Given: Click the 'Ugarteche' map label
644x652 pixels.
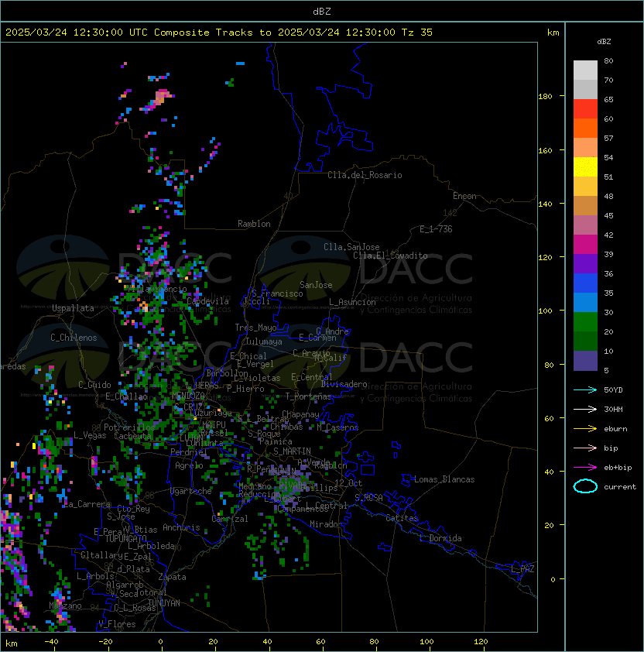Looking at the screenshot, I should [x=191, y=491].
